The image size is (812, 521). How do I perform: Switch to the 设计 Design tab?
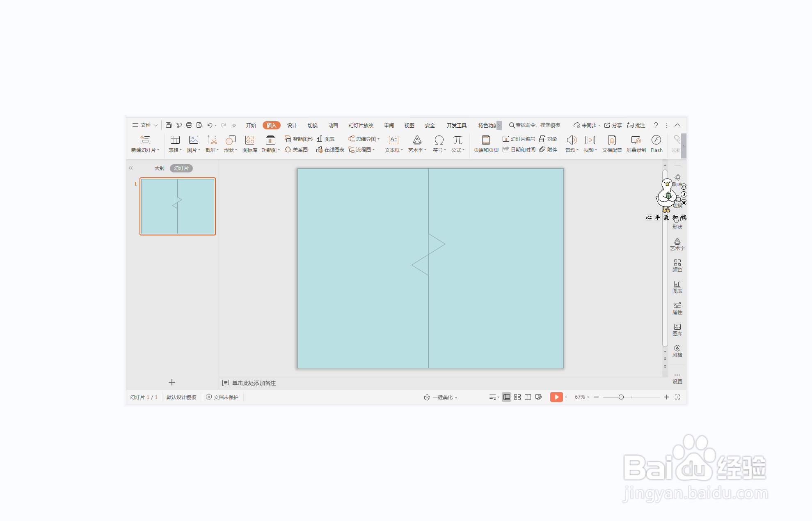tap(292, 125)
